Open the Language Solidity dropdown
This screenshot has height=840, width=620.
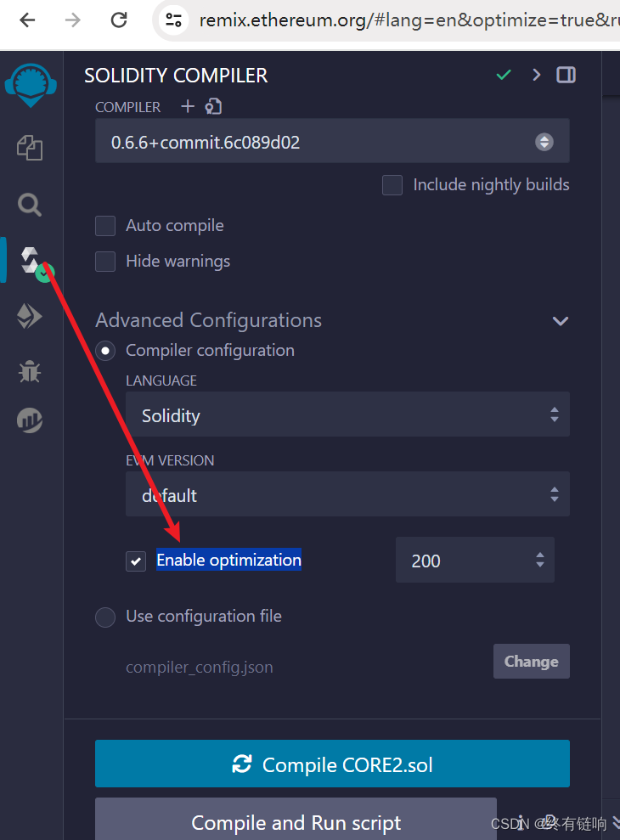click(x=347, y=415)
